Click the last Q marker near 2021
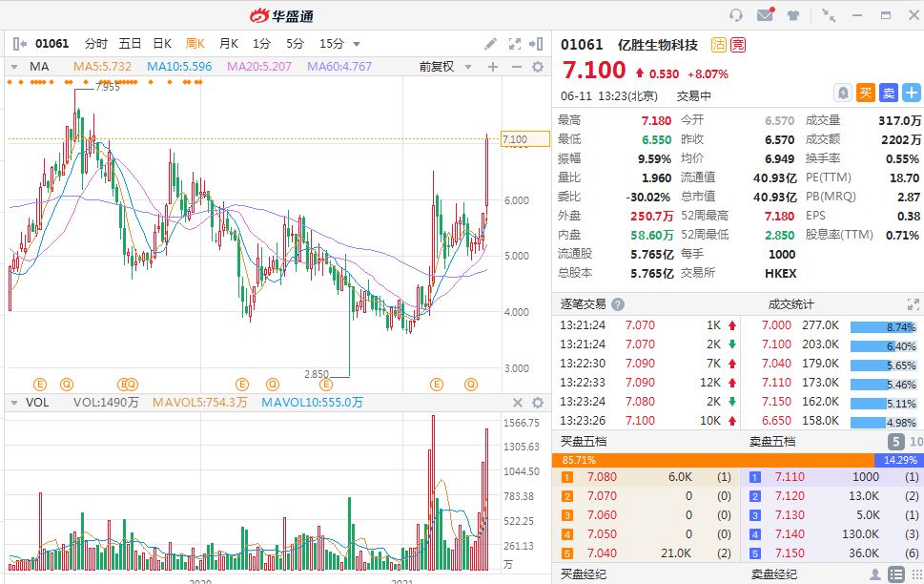The width and height of the screenshot is (924, 584). [x=470, y=385]
